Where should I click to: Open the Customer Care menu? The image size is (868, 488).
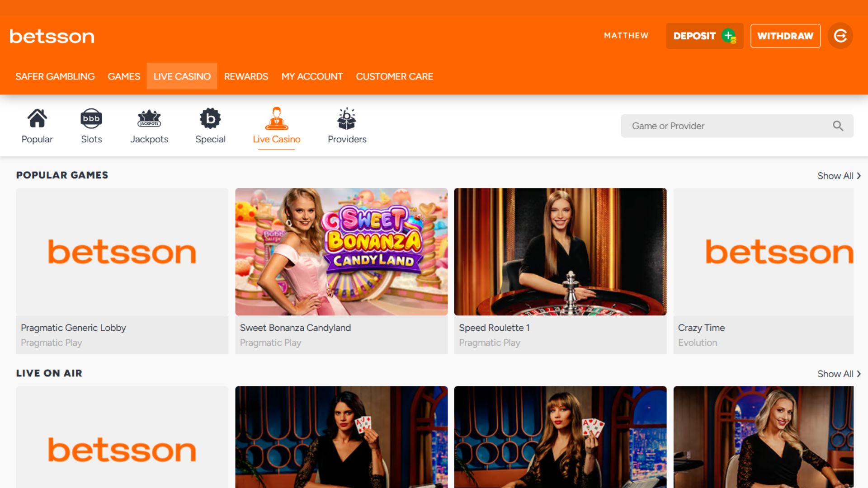click(394, 76)
